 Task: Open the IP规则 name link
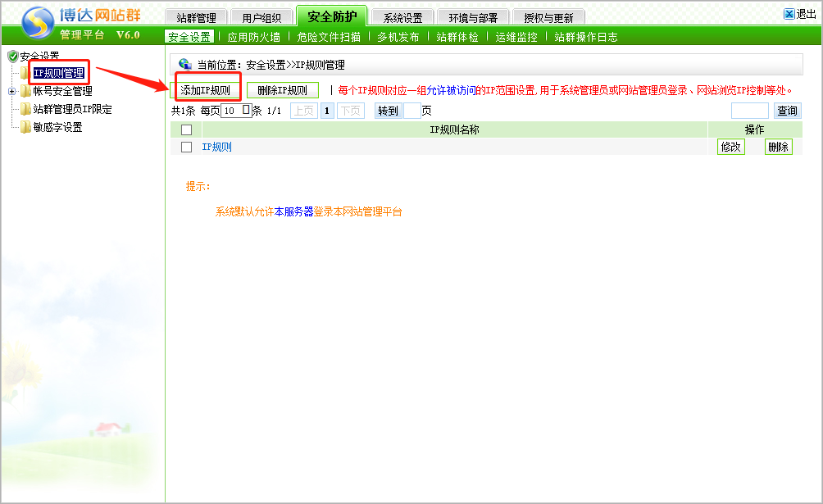point(216,147)
